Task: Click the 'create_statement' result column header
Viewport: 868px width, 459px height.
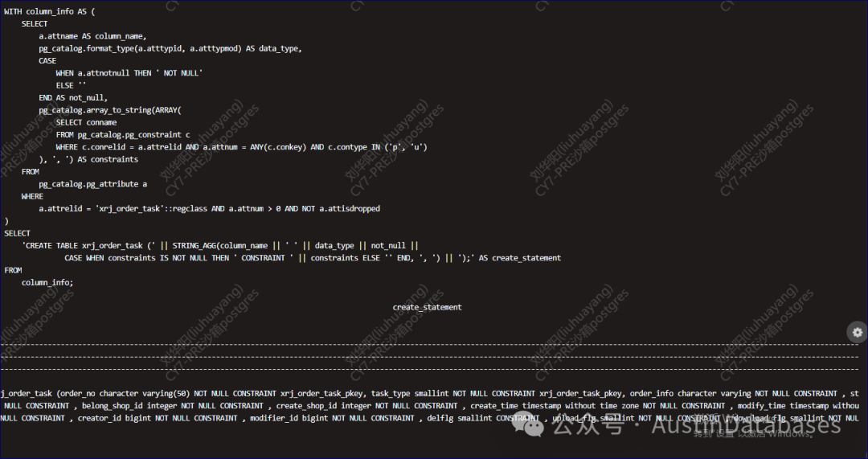Action: point(427,307)
